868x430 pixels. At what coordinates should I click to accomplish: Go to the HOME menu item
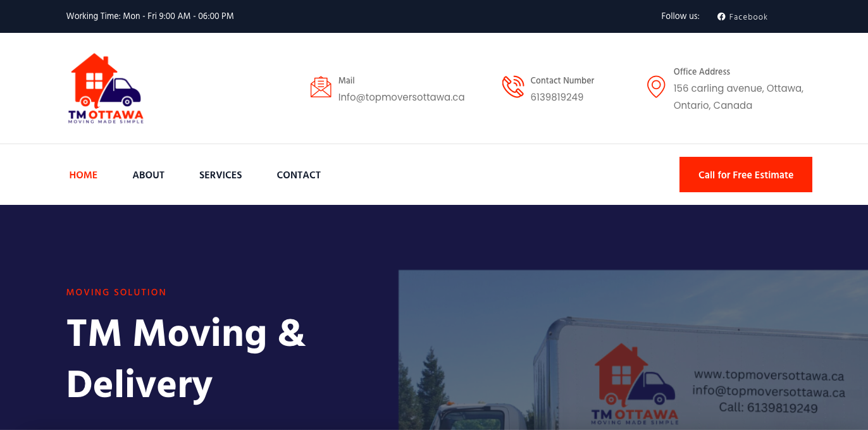coord(84,175)
